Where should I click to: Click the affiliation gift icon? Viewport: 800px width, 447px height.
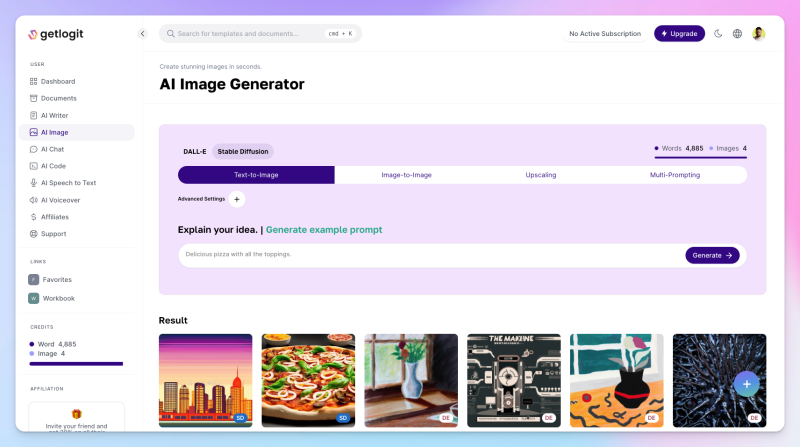(77, 413)
